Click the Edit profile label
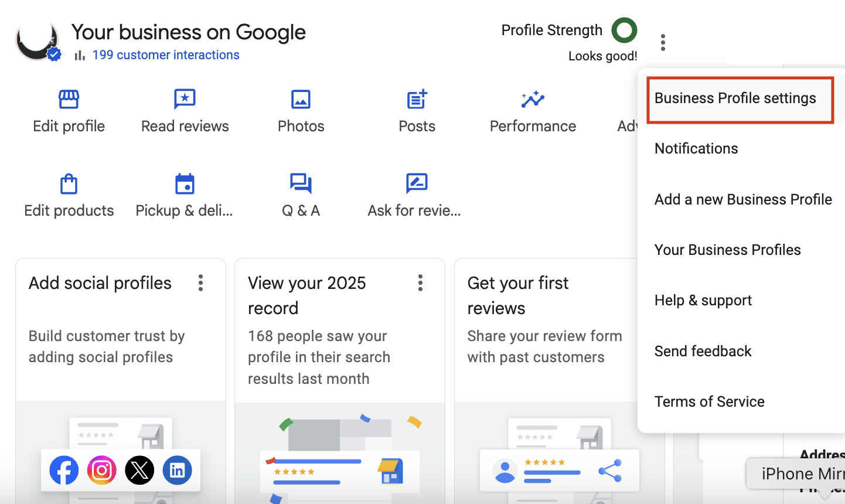Image resolution: width=845 pixels, height=504 pixels. click(69, 126)
